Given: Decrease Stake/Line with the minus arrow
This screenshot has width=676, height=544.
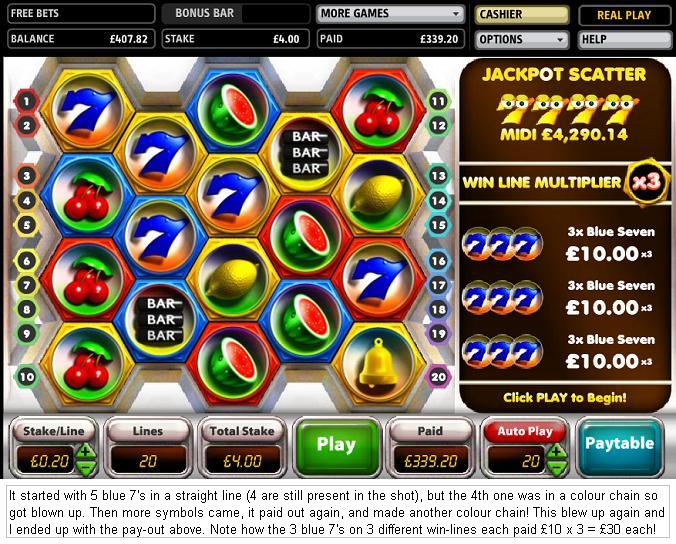Looking at the screenshot, I should click(x=85, y=468).
